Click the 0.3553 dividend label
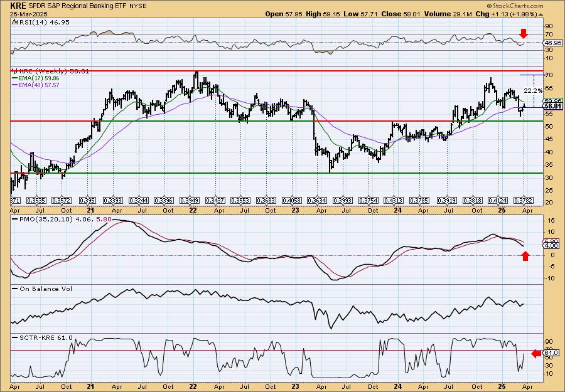 pos(240,200)
